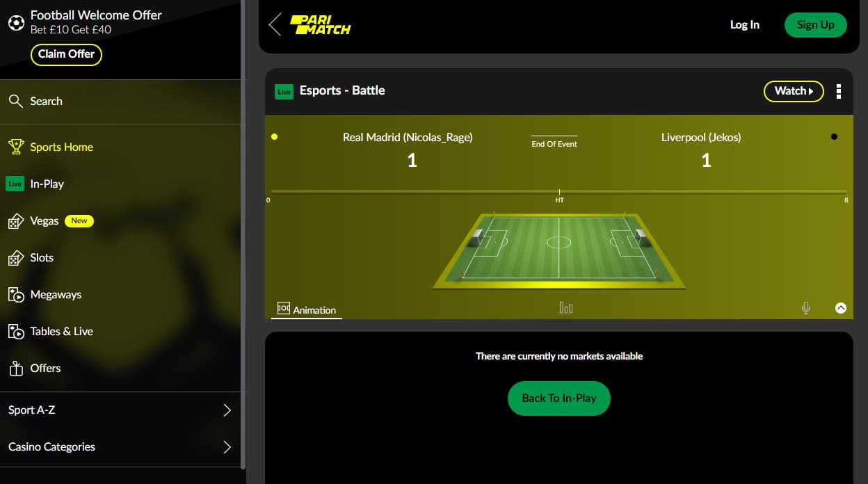
Task: Toggle the commentary microphone icon
Action: click(x=805, y=308)
